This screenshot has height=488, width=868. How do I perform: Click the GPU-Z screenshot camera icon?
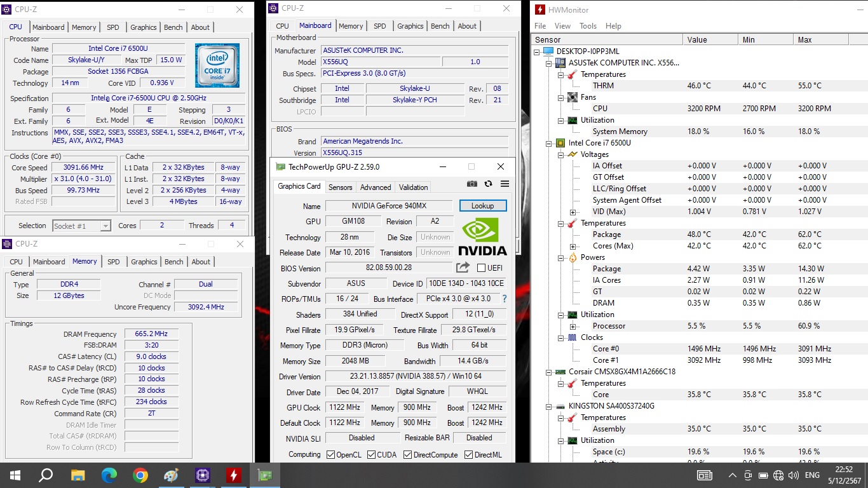(x=472, y=184)
